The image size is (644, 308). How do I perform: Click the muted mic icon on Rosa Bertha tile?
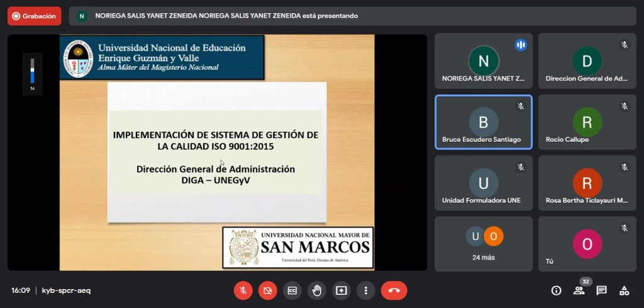625,168
